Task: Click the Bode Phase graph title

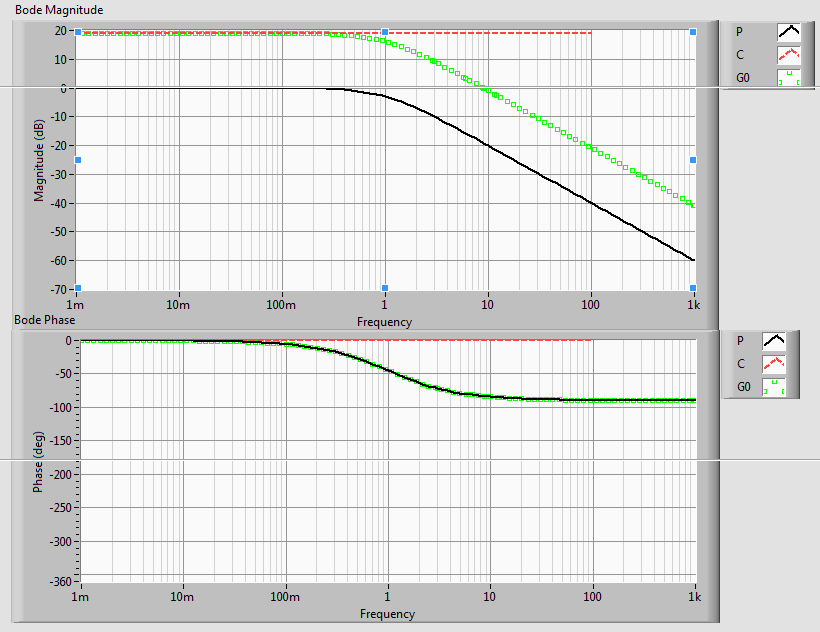Action: (45, 320)
